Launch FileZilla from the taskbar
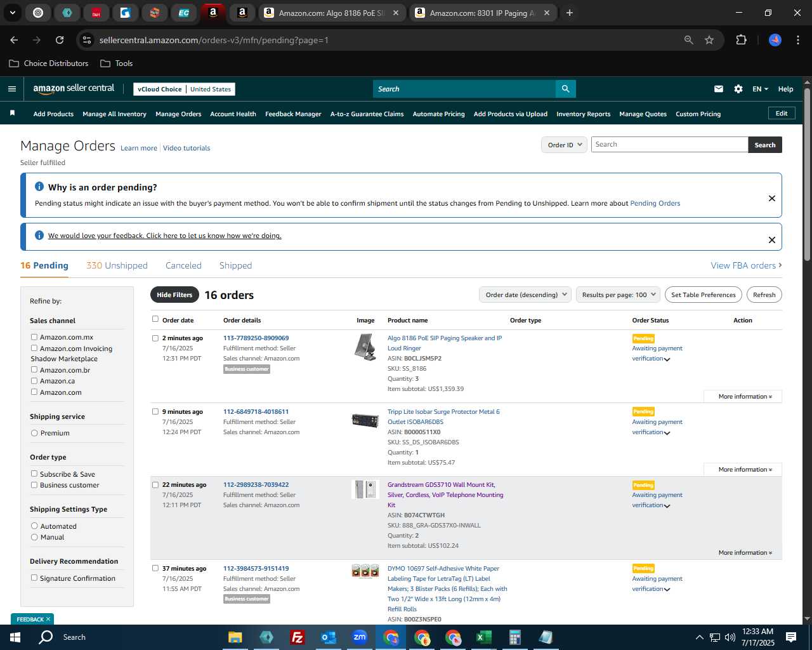Viewport: 812px width, 650px height. 298,637
